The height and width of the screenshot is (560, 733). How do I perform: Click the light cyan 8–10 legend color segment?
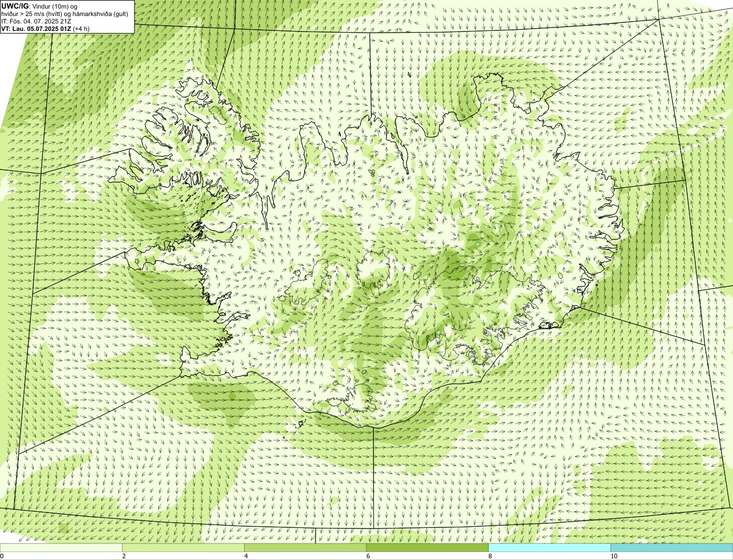pos(550,548)
